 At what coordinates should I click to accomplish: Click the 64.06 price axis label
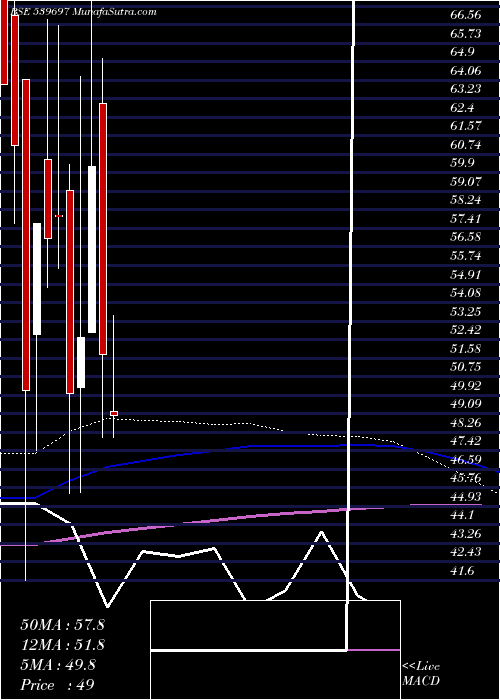coord(466,71)
